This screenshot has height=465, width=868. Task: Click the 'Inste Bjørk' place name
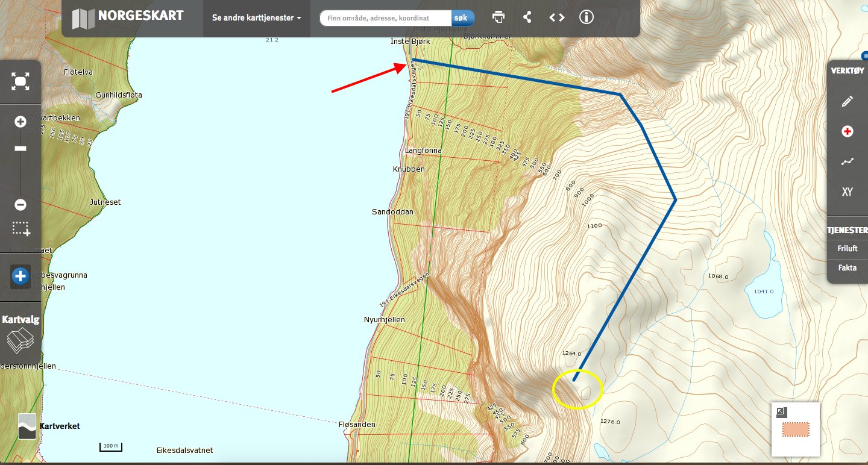[410, 42]
